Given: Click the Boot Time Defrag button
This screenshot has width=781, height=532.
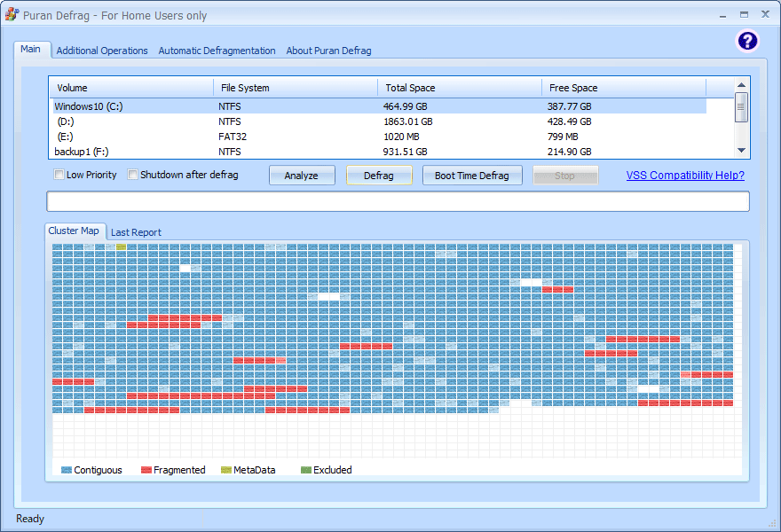Looking at the screenshot, I should pyautogui.click(x=472, y=176).
